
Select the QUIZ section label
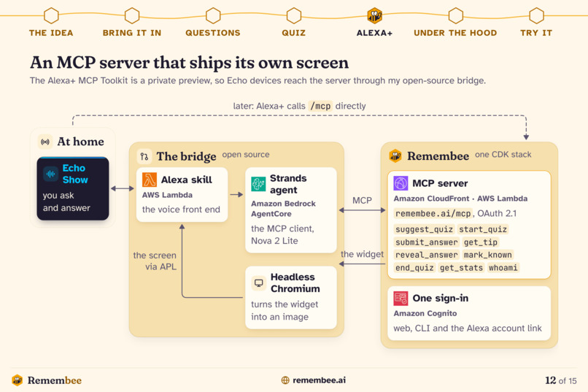[293, 33]
